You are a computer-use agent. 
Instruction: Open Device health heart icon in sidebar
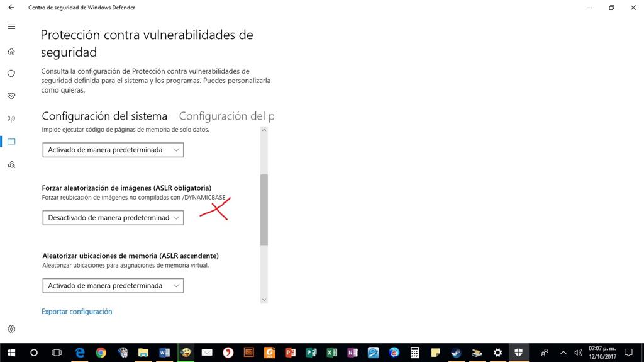coord(11,96)
